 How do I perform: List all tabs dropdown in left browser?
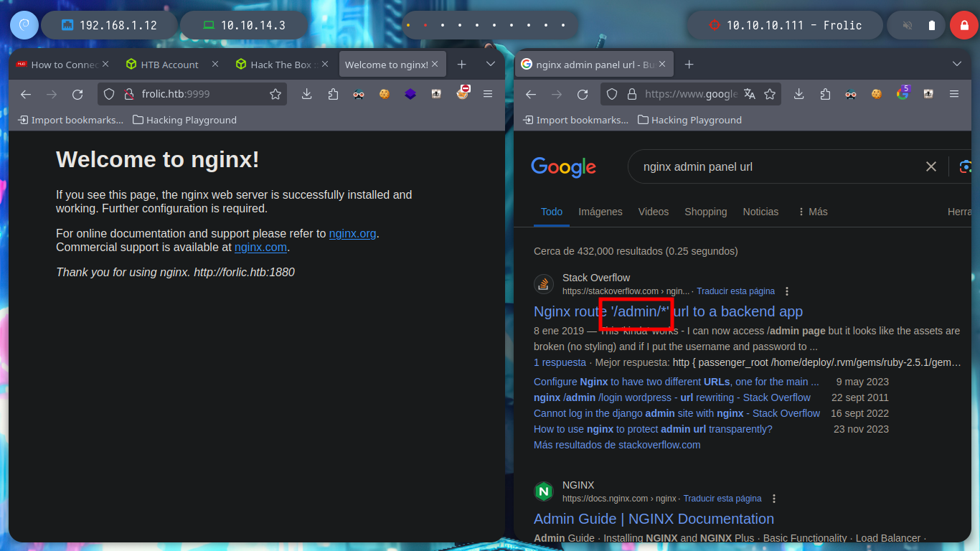(x=491, y=65)
